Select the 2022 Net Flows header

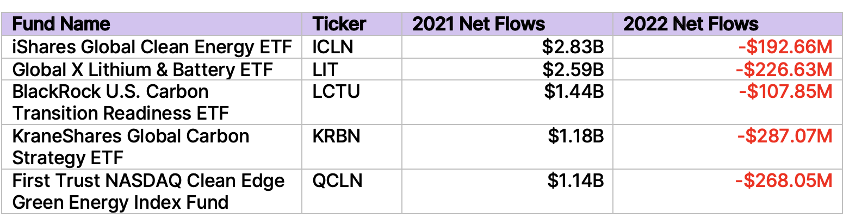691,24
